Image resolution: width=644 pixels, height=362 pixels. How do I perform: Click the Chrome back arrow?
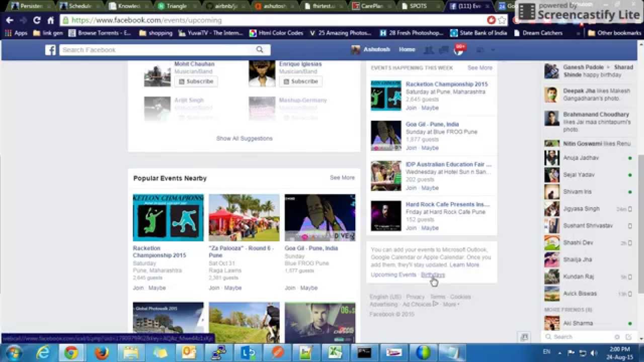click(10, 20)
